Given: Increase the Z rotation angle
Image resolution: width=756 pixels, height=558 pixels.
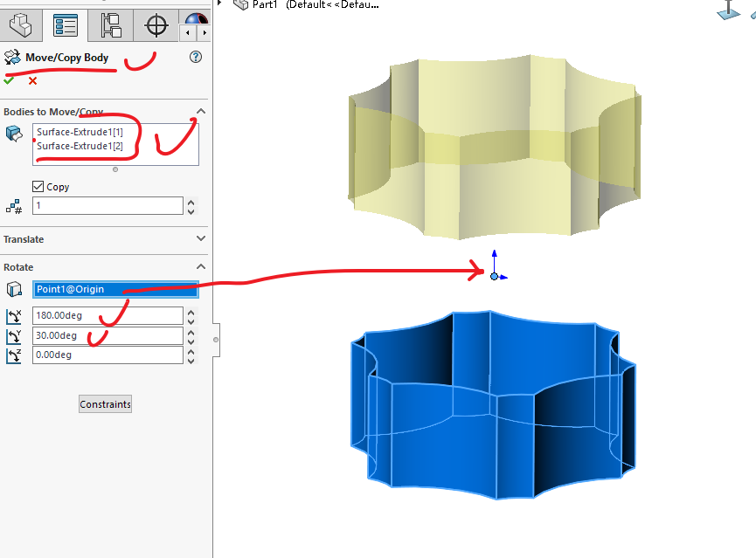Looking at the screenshot, I should pyautogui.click(x=191, y=352).
